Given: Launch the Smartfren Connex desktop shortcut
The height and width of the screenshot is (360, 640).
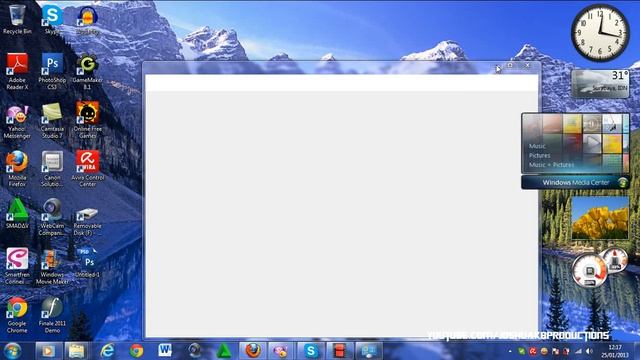Looking at the screenshot, I should [17, 266].
